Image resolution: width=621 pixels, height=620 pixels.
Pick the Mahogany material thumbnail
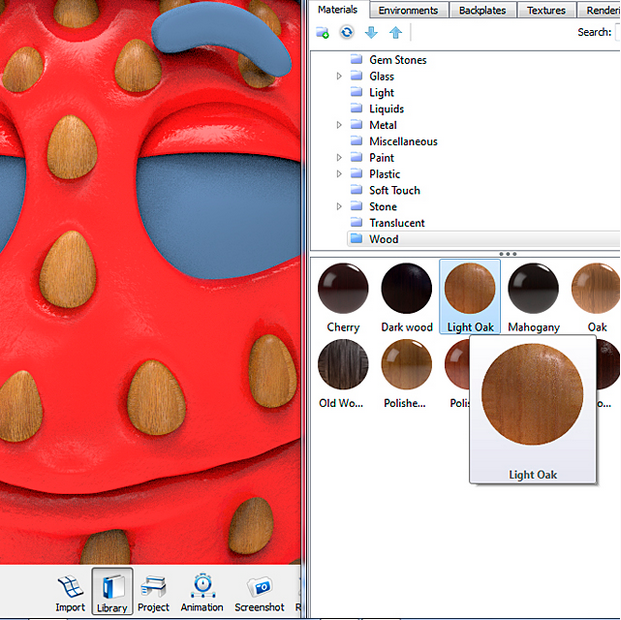(x=533, y=290)
